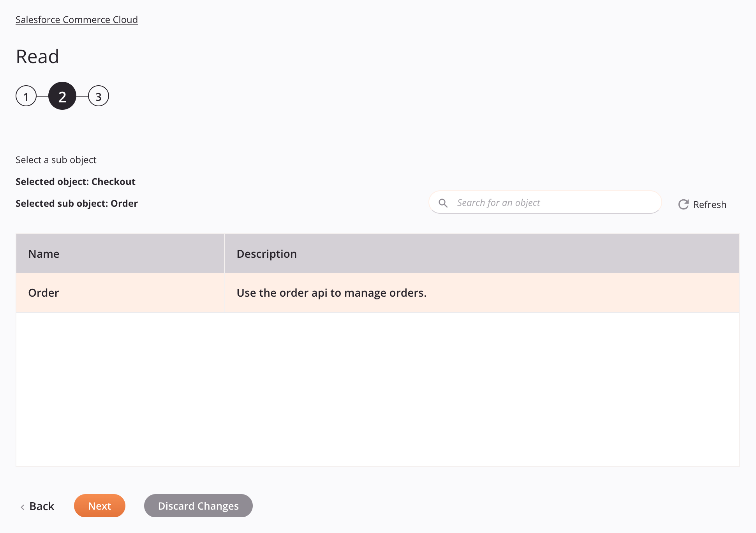The width and height of the screenshot is (756, 533).
Task: Click the Name column header to sort
Action: (x=44, y=253)
